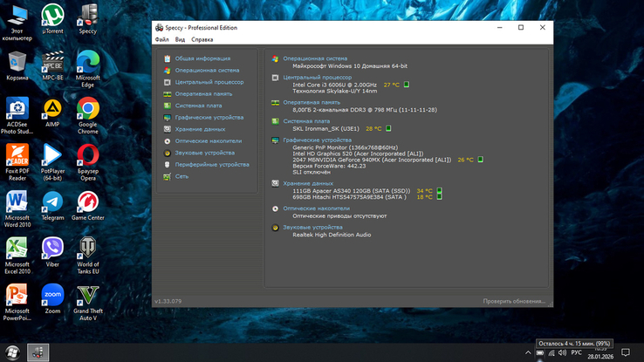Viewport: 644px width, 362px height.
Task: Open the Файл menu in Speccy
Action: 161,39
